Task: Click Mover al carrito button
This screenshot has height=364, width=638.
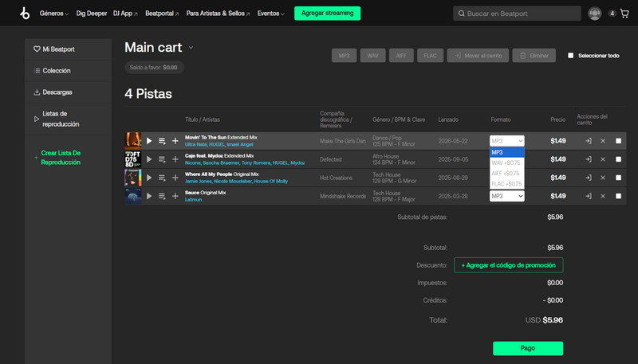Action: (478, 56)
